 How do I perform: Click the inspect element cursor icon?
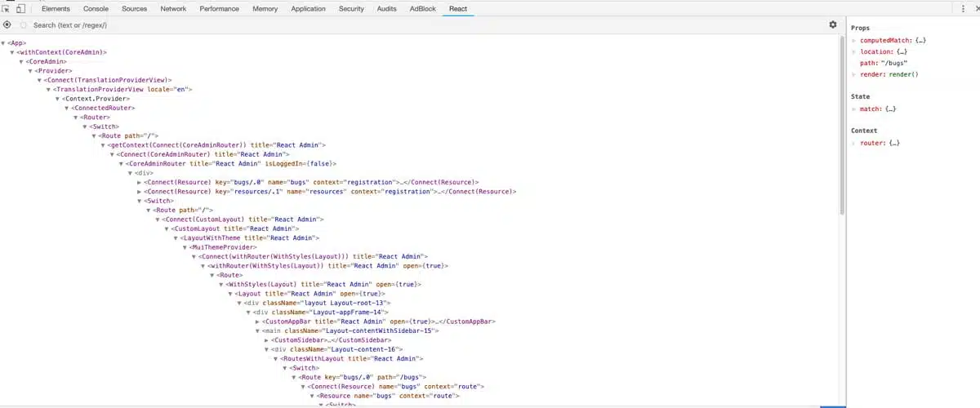tap(7, 9)
